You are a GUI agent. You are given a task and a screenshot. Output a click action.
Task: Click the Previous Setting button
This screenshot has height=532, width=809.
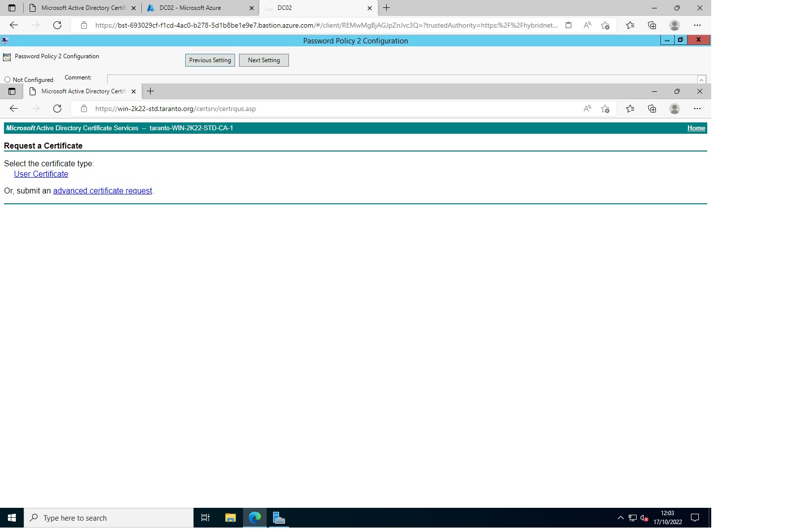(x=210, y=60)
